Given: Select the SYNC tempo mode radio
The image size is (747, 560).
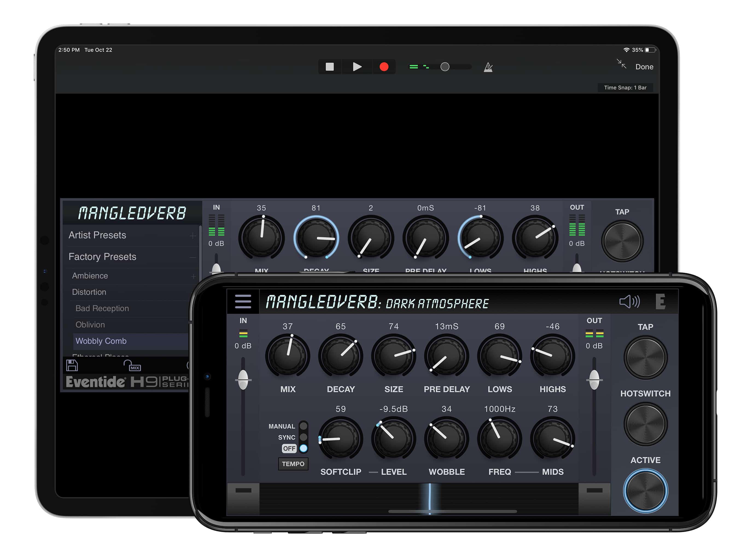Looking at the screenshot, I should [x=304, y=437].
